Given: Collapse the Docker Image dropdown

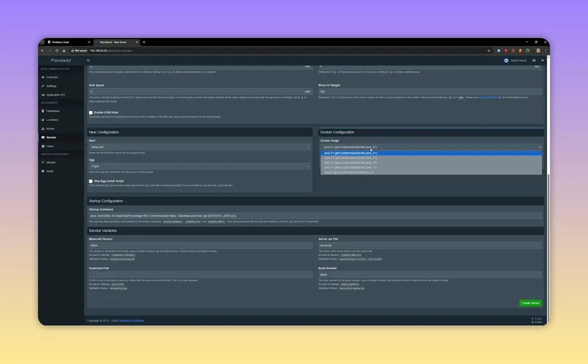Looking at the screenshot, I should click(x=431, y=147).
